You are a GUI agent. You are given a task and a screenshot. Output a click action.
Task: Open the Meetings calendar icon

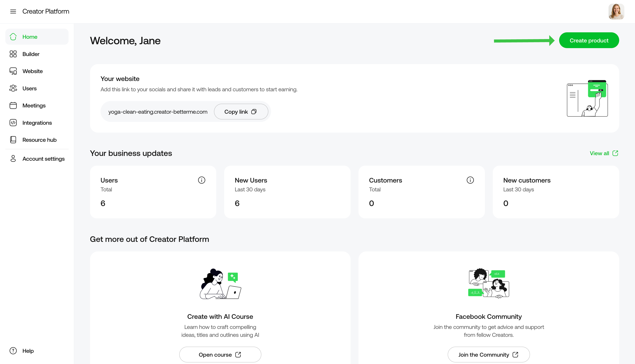13,105
